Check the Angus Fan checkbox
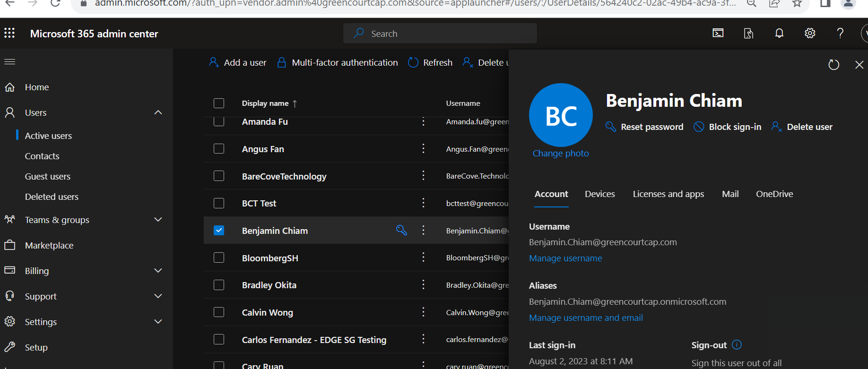The height and width of the screenshot is (369, 868). [x=219, y=149]
